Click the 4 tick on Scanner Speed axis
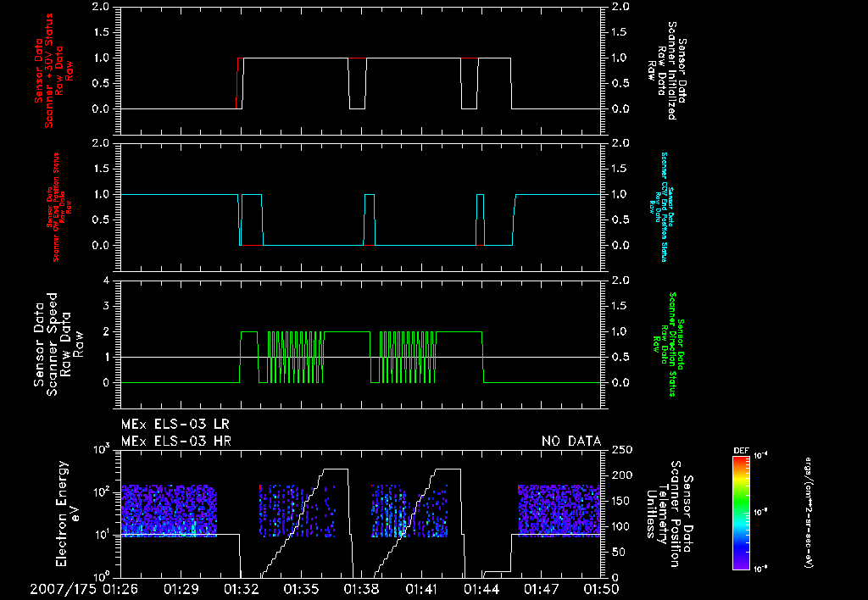 pos(106,281)
